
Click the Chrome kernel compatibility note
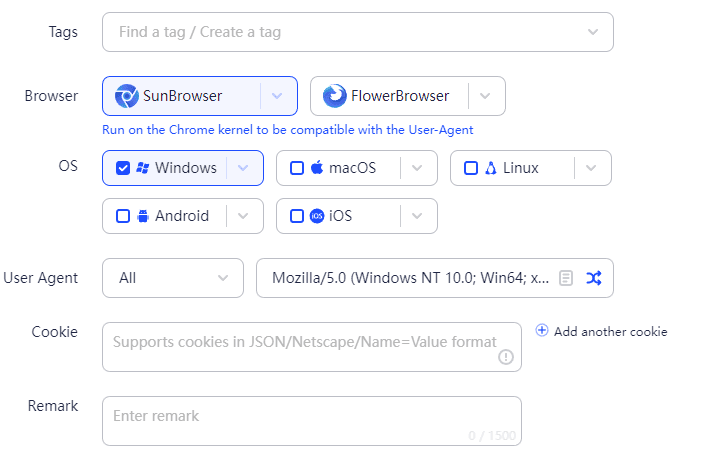tap(288, 130)
